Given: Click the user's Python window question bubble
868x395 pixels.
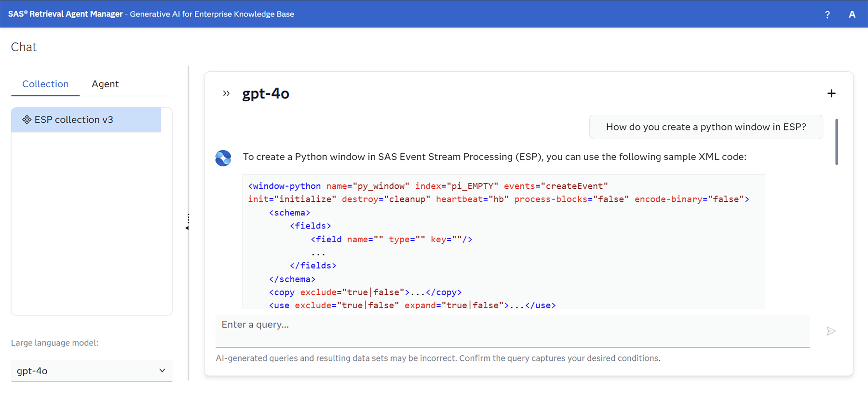Looking at the screenshot, I should 705,127.
